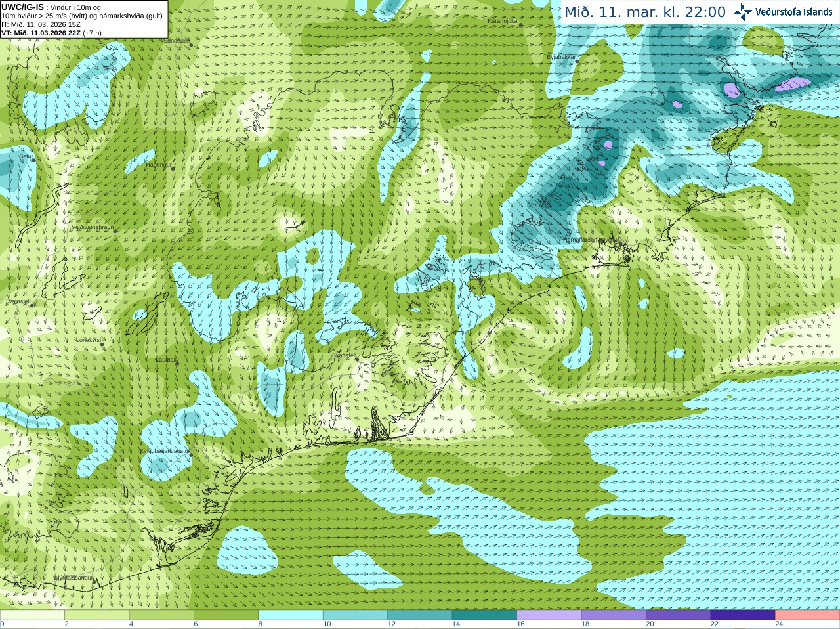The image size is (840, 629).
Task: Click the Hágöngur station label
Action: tap(158, 165)
